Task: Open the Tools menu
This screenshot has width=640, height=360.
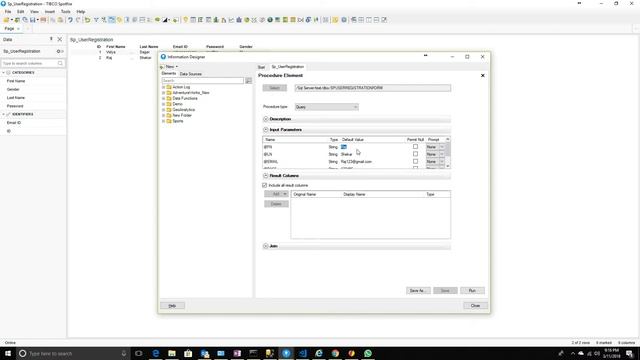Action: coord(66,12)
